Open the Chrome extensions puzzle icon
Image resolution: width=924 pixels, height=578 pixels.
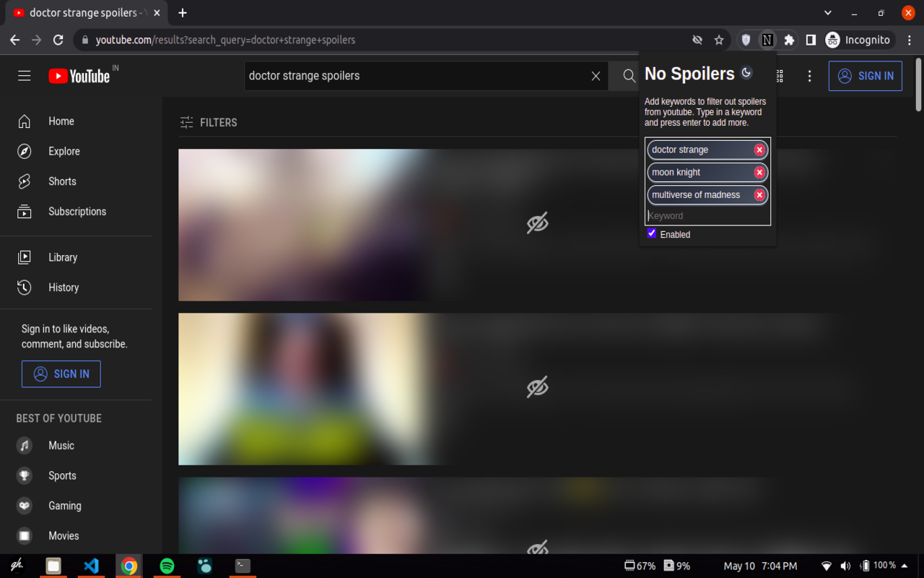coord(789,40)
